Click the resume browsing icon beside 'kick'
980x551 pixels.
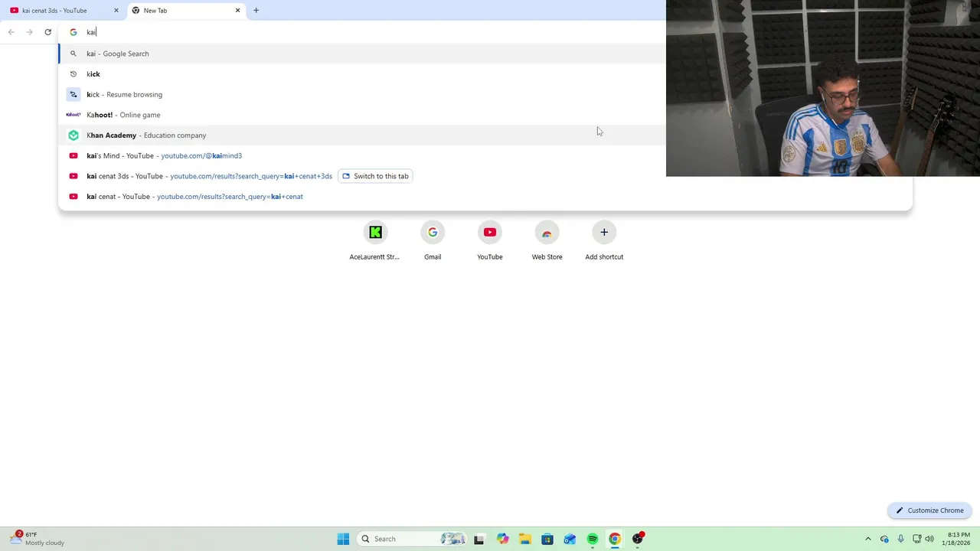tap(73, 94)
